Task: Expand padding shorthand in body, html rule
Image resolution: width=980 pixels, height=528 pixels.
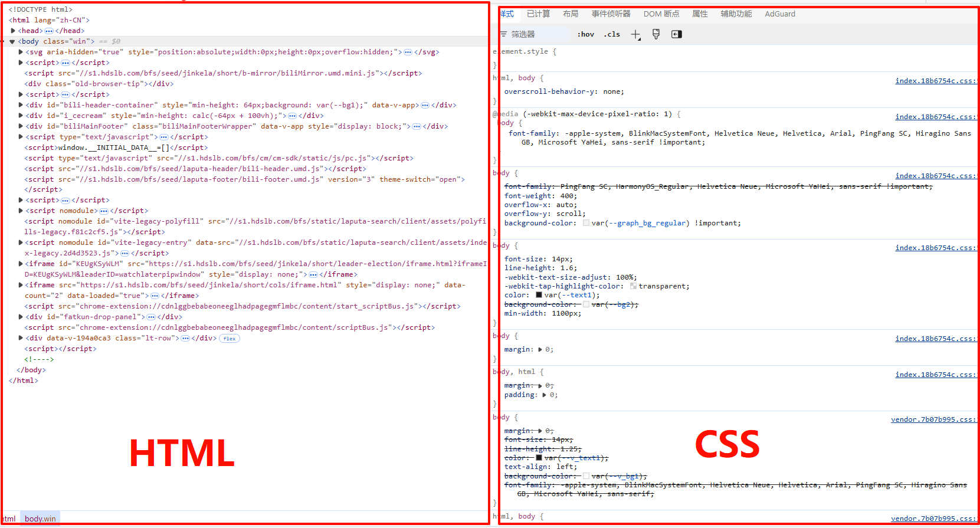Action: click(x=544, y=395)
